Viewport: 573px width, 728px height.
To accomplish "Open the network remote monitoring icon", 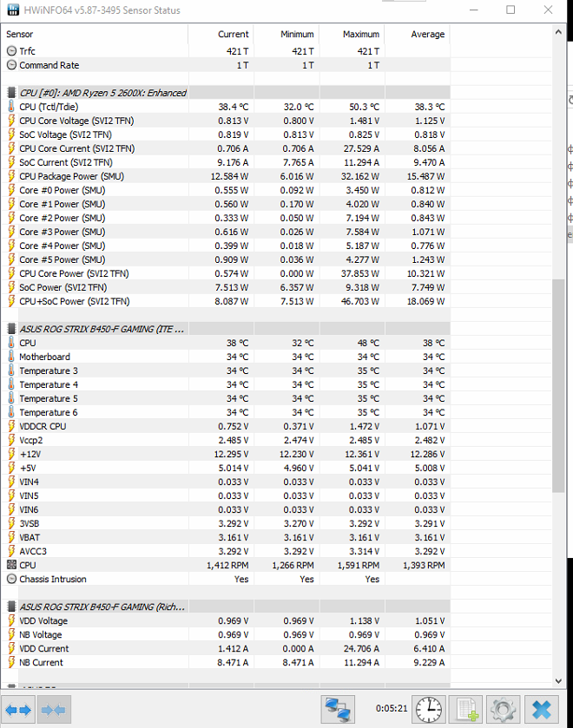I will 338,710.
